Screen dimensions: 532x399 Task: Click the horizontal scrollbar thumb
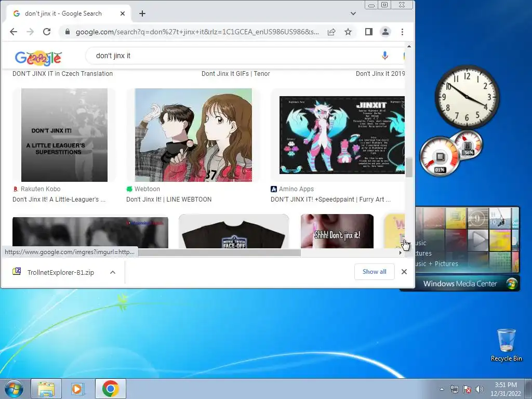tap(219, 253)
